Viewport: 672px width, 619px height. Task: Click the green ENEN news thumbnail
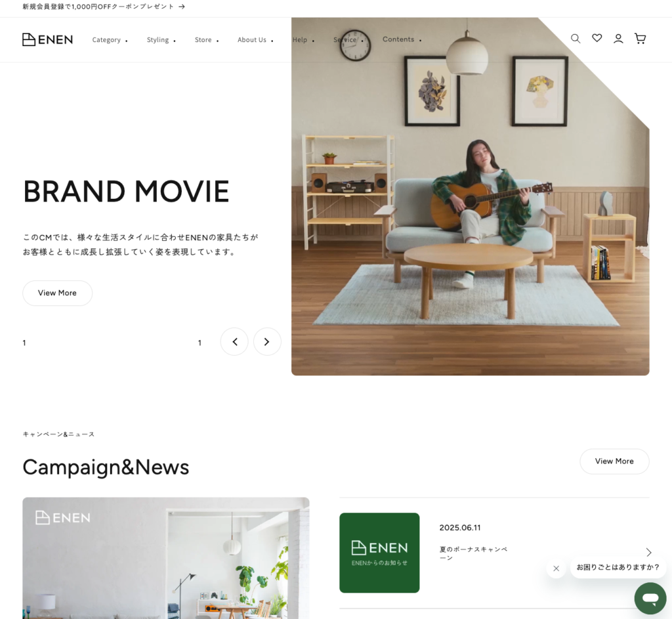(x=379, y=553)
